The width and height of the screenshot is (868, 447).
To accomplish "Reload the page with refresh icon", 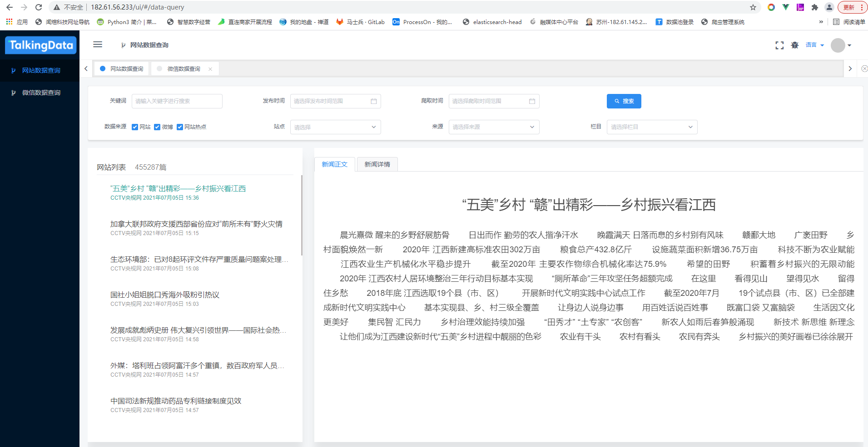I will pos(39,7).
